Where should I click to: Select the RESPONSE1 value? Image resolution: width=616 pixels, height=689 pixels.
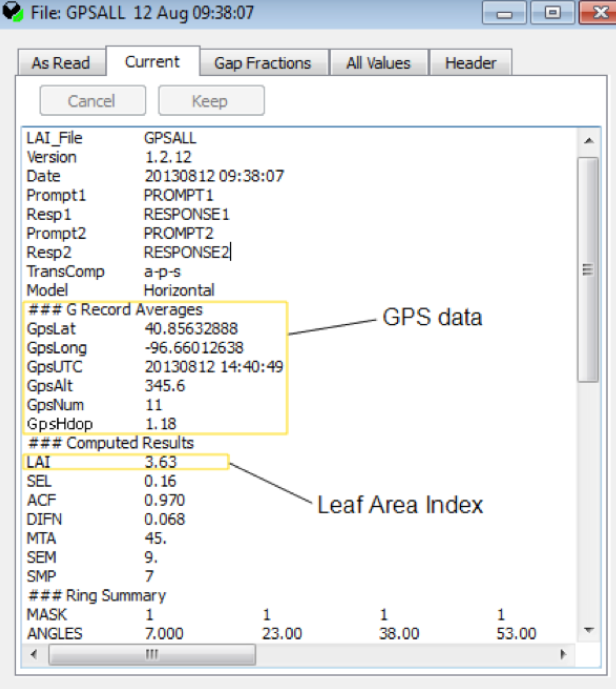pos(187,214)
